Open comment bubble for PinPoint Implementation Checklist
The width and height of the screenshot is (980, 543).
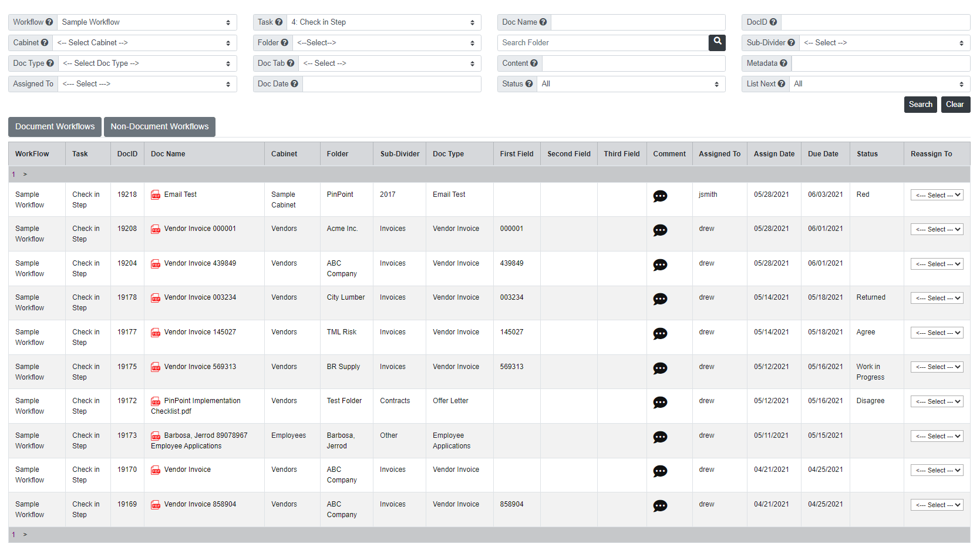pyautogui.click(x=660, y=403)
